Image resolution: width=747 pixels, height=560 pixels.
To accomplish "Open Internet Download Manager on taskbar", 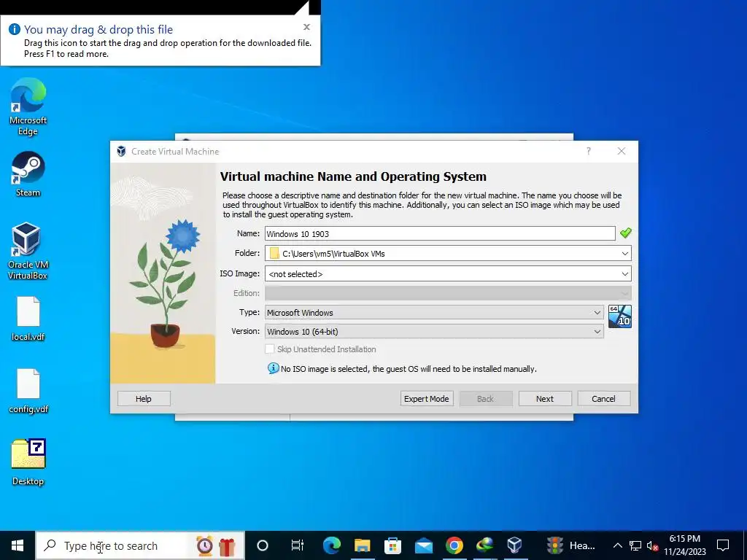I will [x=484, y=545].
